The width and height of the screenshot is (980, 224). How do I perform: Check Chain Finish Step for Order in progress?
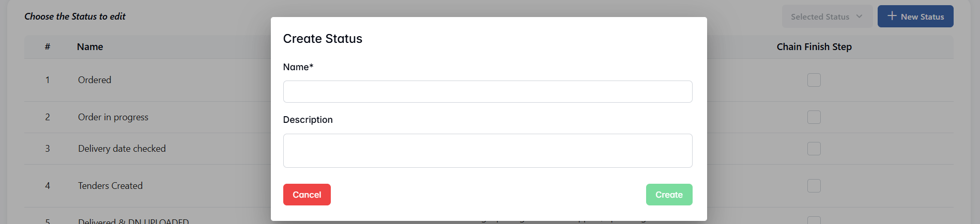click(x=814, y=117)
